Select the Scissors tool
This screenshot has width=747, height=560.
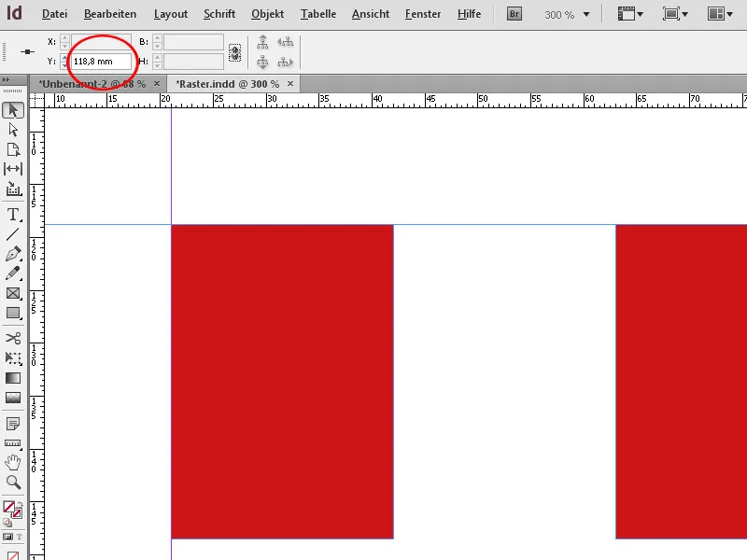(13, 339)
